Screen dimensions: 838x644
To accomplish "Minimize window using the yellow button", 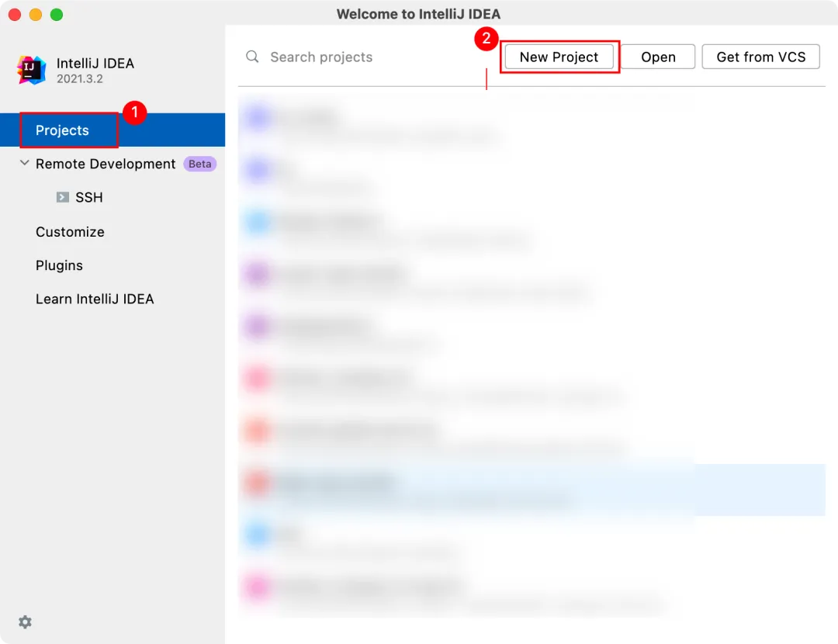I will 36,15.
